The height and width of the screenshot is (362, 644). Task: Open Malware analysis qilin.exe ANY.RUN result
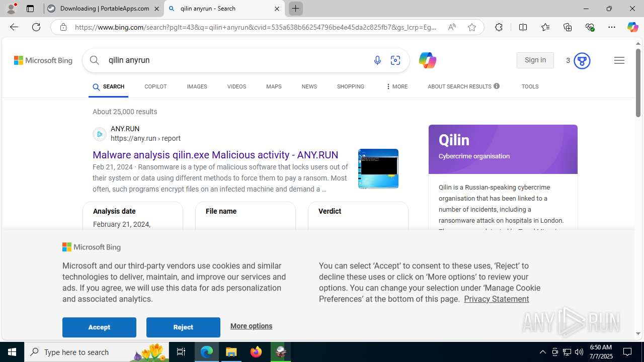[215, 155]
